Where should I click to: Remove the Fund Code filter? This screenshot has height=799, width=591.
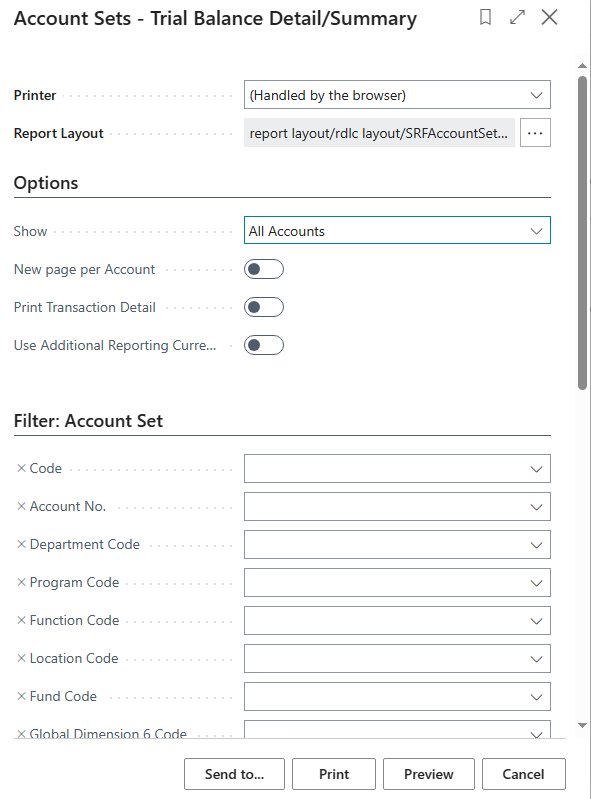[21, 696]
